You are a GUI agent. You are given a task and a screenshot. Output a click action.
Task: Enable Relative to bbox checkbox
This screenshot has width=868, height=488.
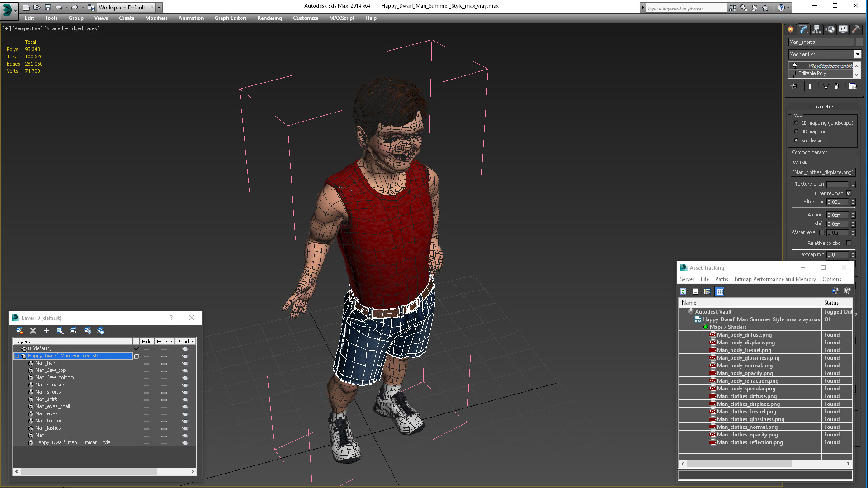tap(849, 243)
